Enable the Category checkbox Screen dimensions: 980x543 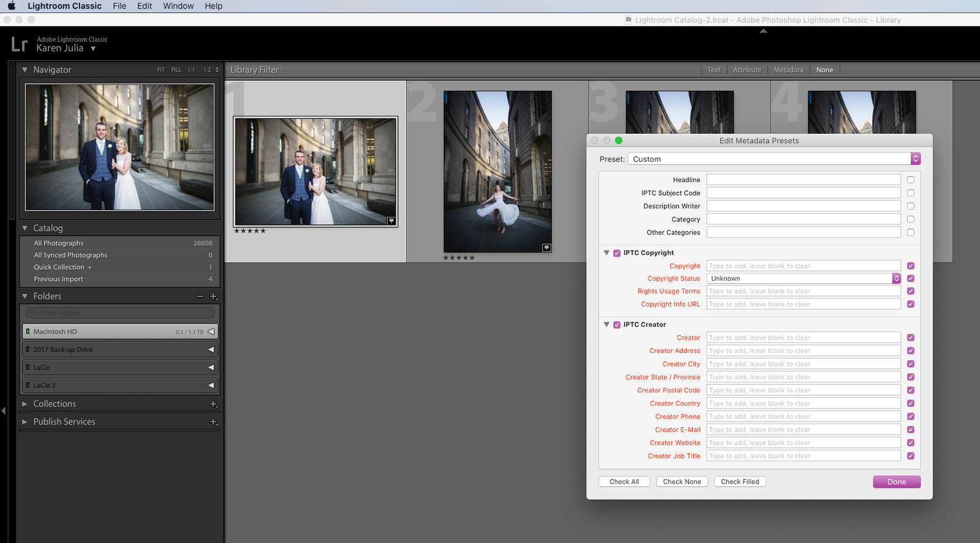point(911,219)
